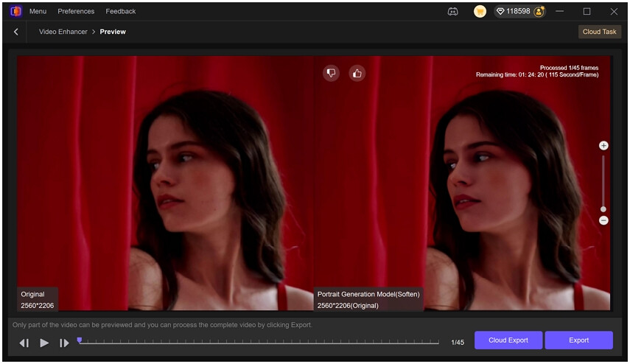630x364 pixels.
Task: Minimize the application window
Action: coord(560,11)
